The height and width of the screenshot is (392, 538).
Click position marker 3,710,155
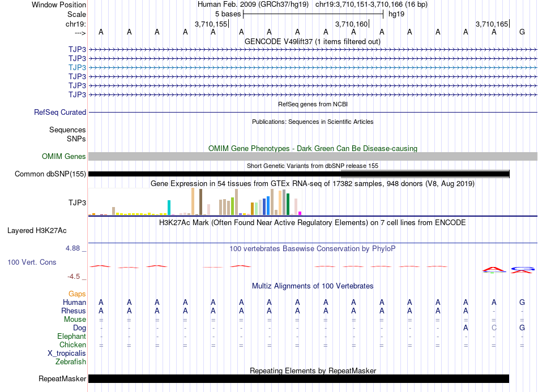tap(211, 24)
